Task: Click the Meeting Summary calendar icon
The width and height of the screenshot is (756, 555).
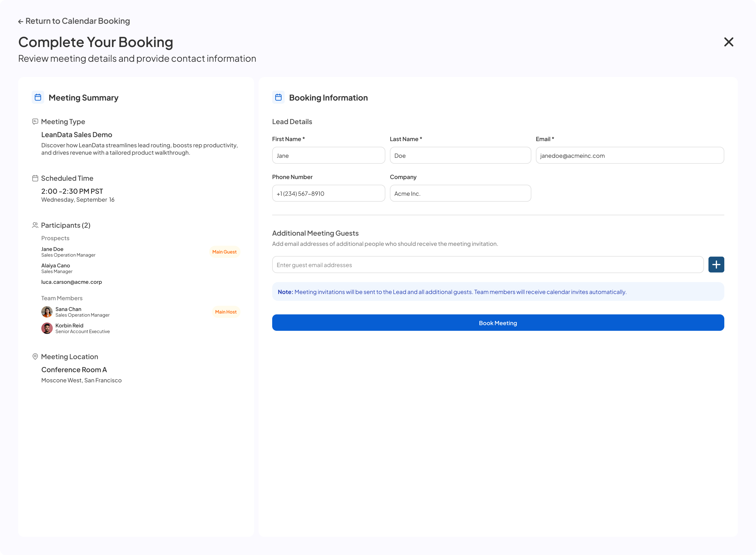Action: click(38, 97)
